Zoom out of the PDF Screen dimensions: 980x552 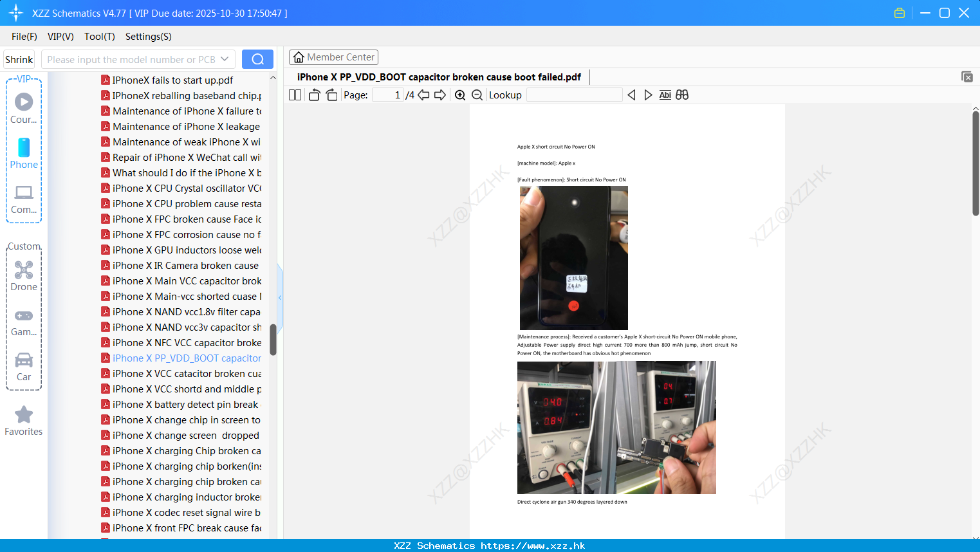(477, 95)
